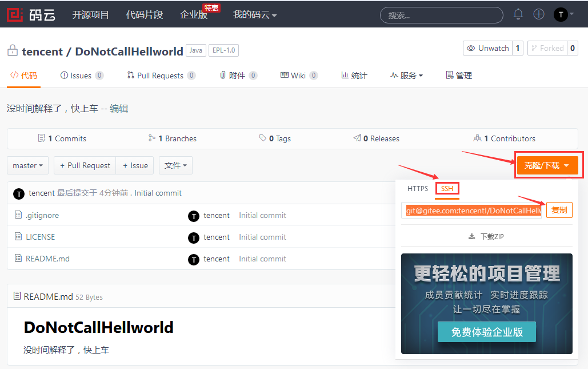The width and height of the screenshot is (588, 369).
Task: Click Initial commit message on .gitignore row
Action: [262, 215]
